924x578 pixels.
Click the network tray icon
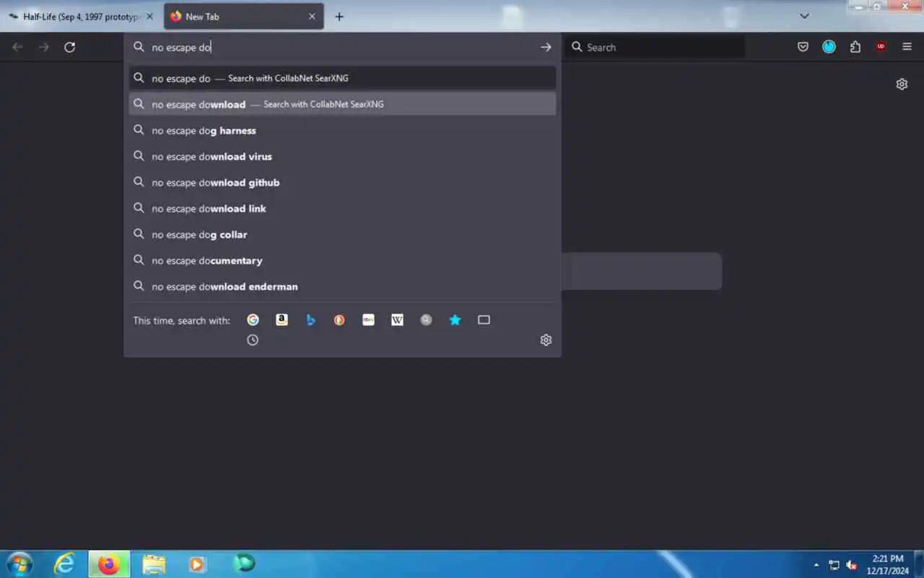(834, 565)
